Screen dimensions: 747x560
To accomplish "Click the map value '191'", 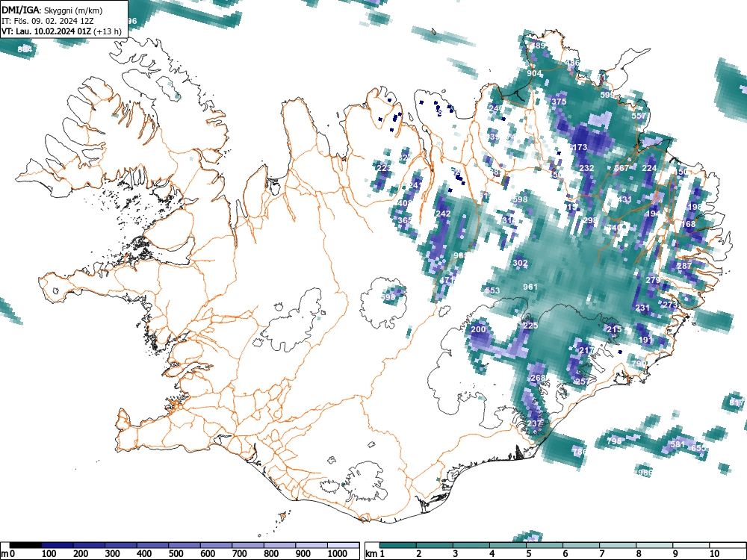I will [x=645, y=340].
